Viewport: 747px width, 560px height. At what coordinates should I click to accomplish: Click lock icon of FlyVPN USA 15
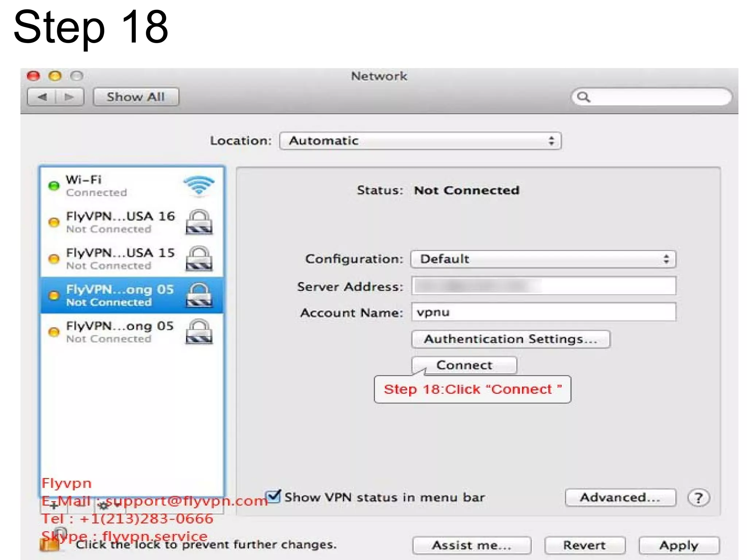(199, 258)
